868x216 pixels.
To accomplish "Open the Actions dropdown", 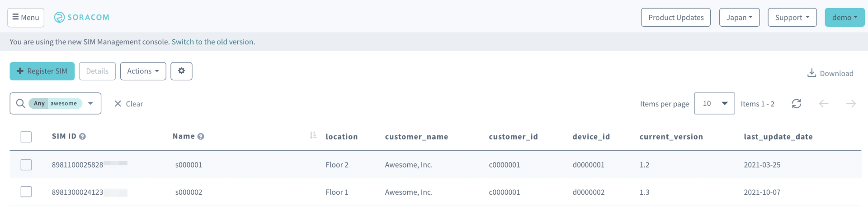I will [x=143, y=71].
